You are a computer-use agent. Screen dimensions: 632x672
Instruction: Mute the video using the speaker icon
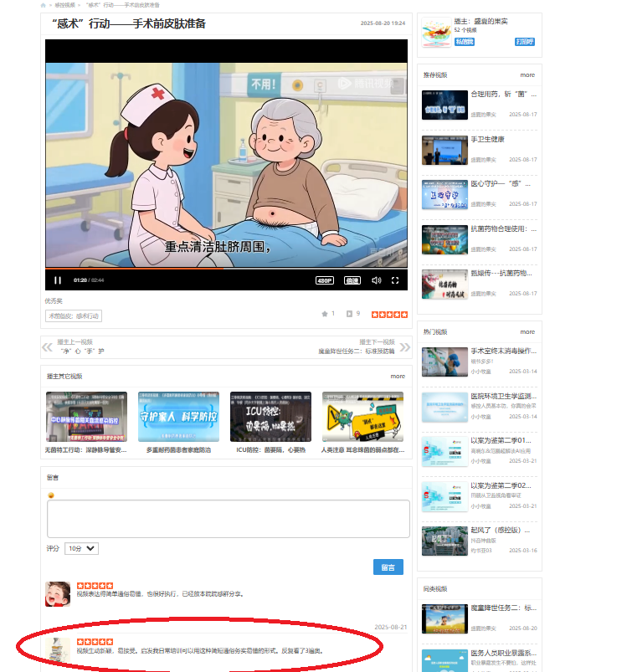[x=376, y=280]
